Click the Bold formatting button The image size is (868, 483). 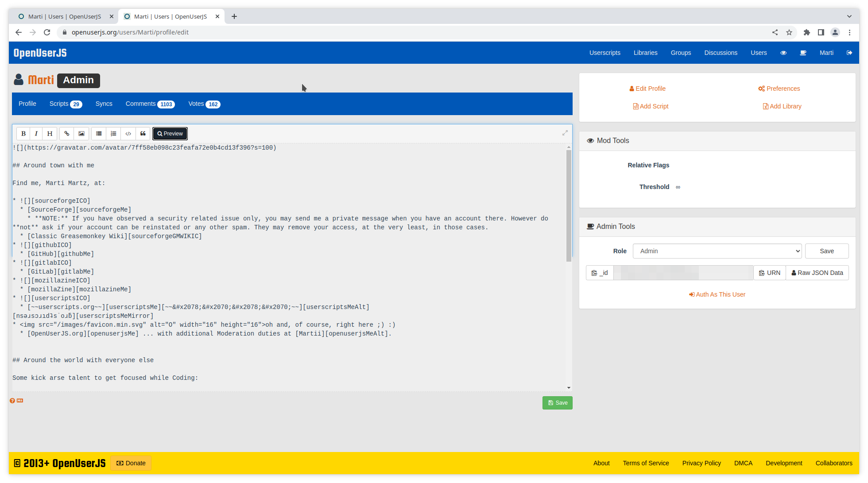click(x=23, y=134)
